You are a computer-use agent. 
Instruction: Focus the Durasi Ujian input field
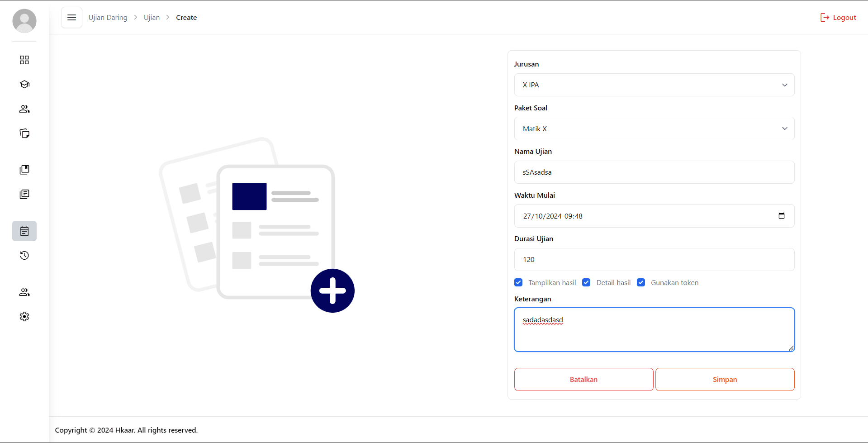[654, 260]
